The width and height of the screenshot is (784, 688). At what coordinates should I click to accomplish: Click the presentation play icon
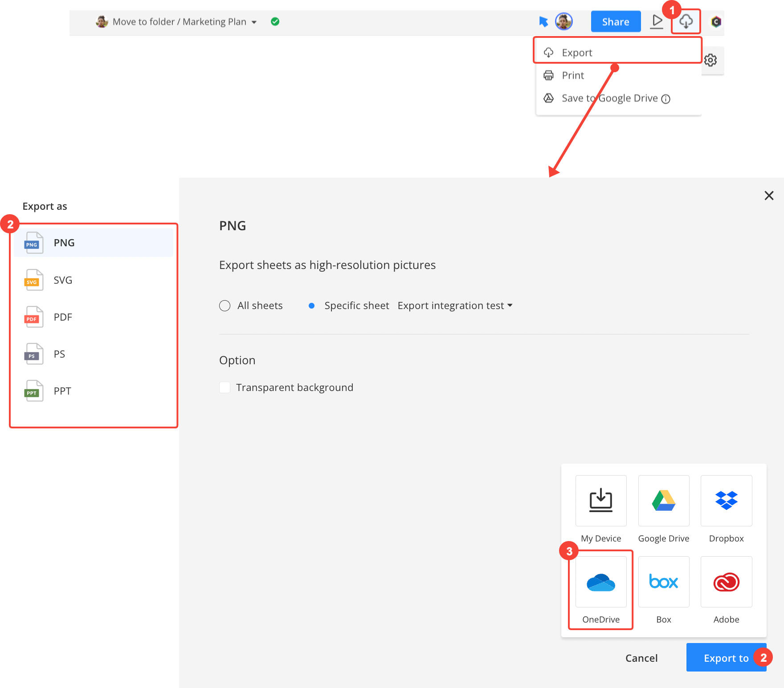tap(657, 21)
